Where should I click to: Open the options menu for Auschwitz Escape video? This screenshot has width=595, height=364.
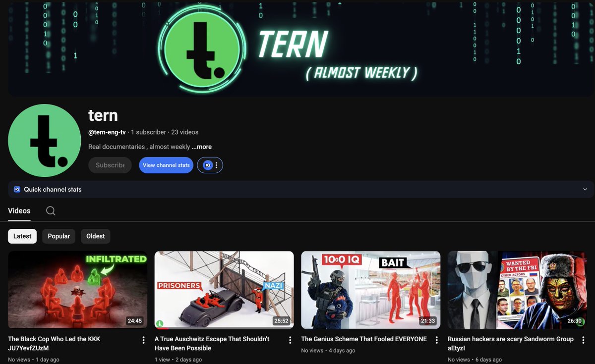pyautogui.click(x=290, y=340)
